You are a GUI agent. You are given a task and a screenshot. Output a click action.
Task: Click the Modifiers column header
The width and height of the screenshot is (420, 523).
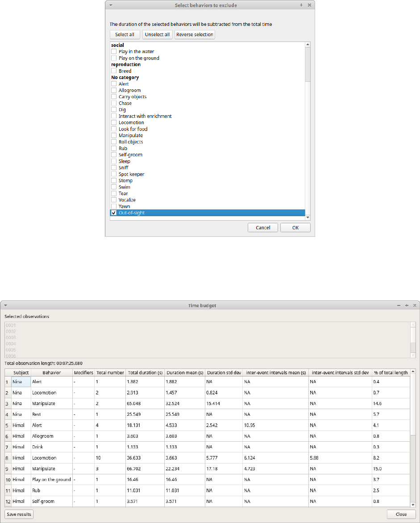coord(83,372)
